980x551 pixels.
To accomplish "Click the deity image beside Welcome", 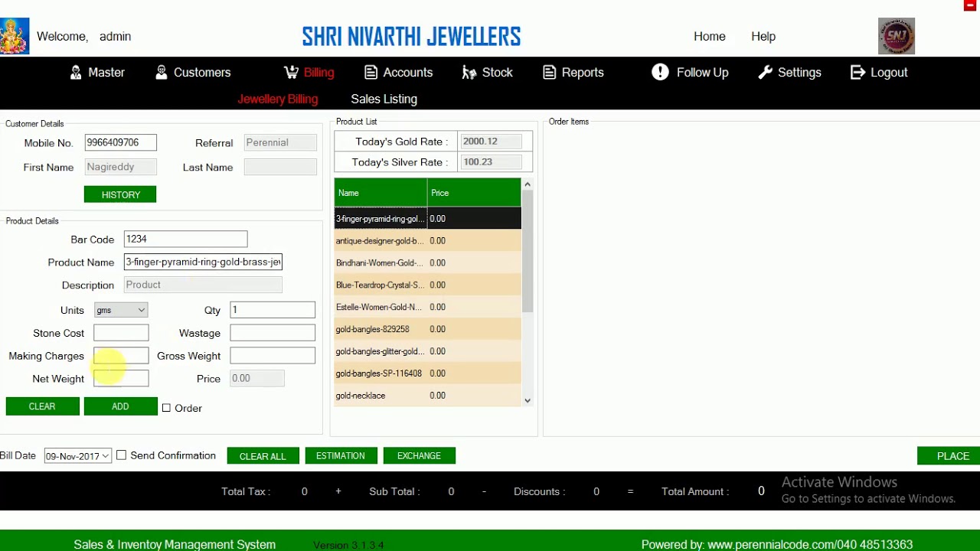I will (15, 36).
